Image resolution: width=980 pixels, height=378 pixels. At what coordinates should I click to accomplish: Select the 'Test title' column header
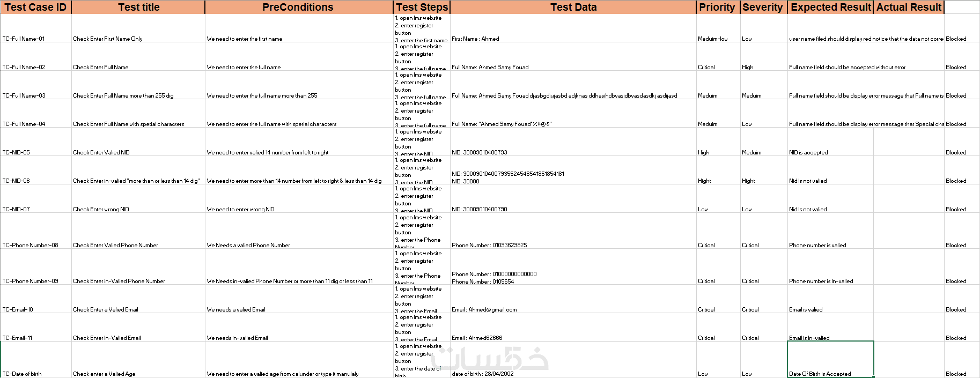138,7
